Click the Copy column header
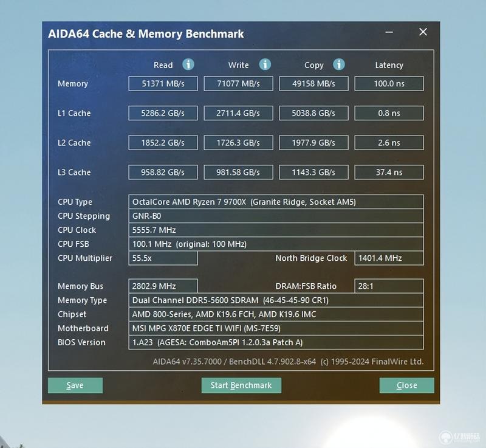 [313, 66]
